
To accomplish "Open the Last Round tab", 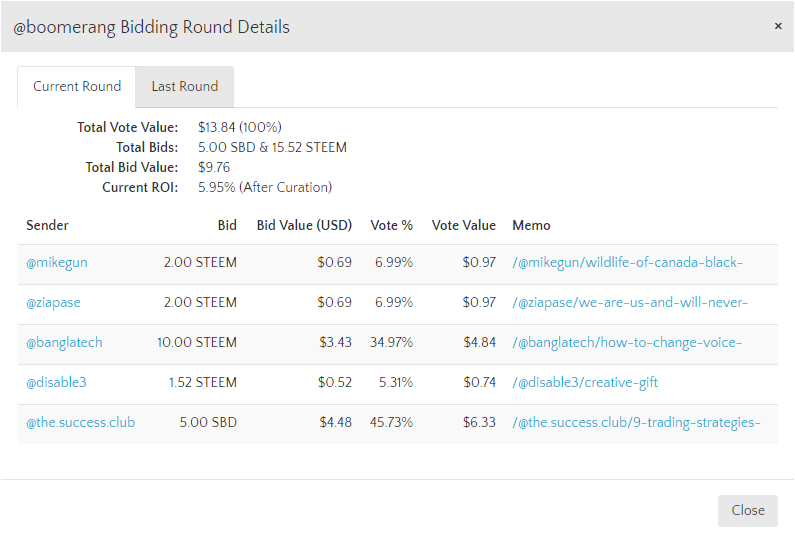I will click(185, 87).
